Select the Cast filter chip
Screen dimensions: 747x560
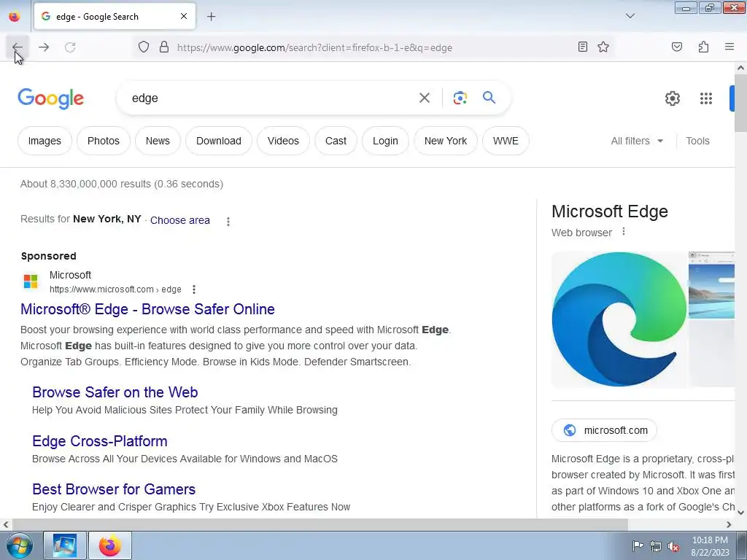(x=336, y=141)
